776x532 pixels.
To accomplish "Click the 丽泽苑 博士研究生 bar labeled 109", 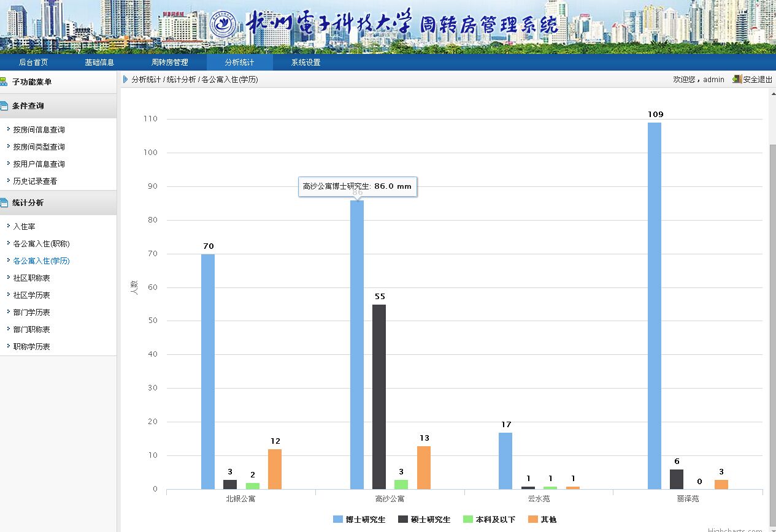I will pos(655,305).
